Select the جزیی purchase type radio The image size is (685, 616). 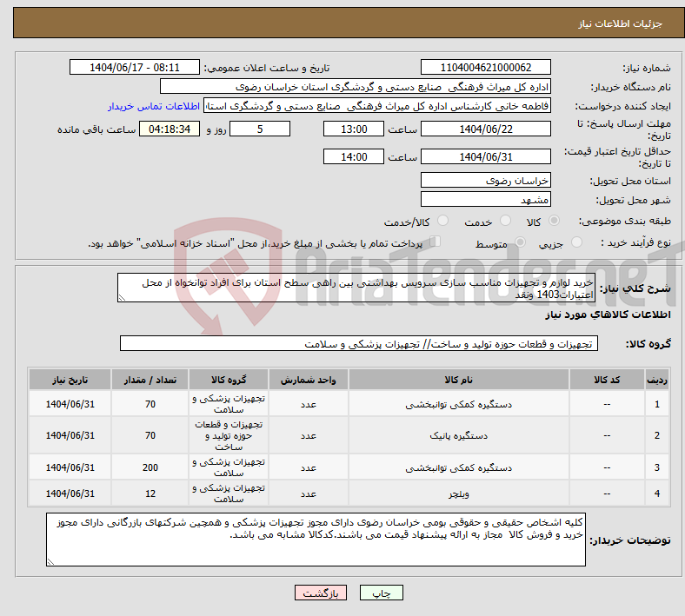click(573, 243)
